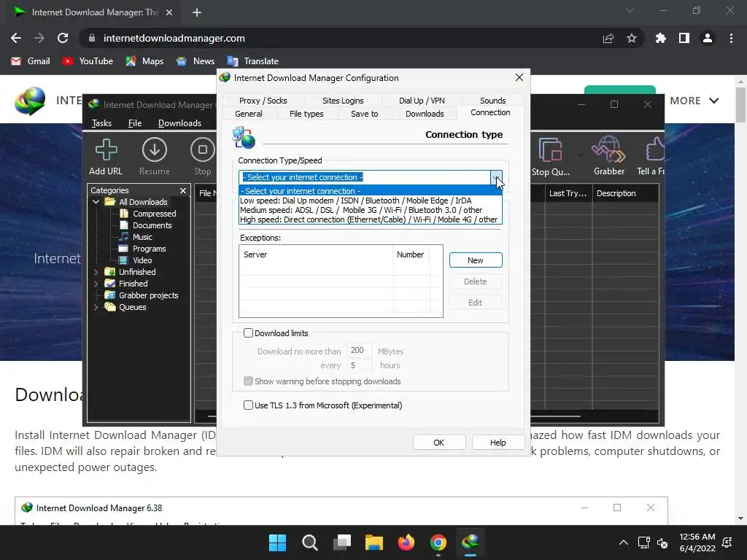
Task: Open the Gmail bookmark
Action: click(x=31, y=61)
